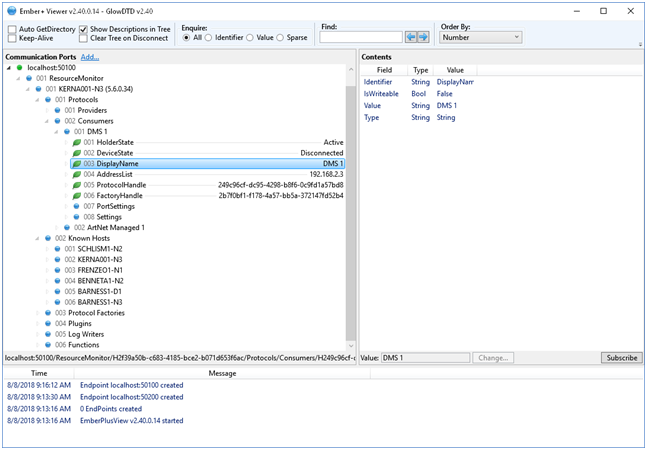Click the AddressList green leaf icon
Viewport: 647px width, 450px height.
click(x=75, y=174)
